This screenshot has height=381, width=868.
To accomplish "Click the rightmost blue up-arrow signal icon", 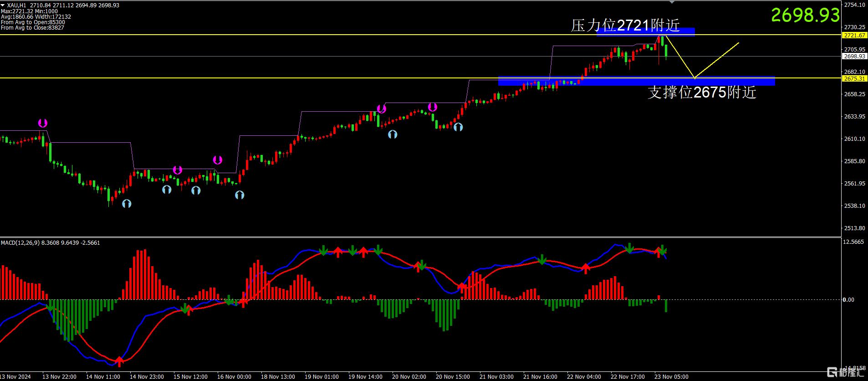I will click(x=458, y=127).
